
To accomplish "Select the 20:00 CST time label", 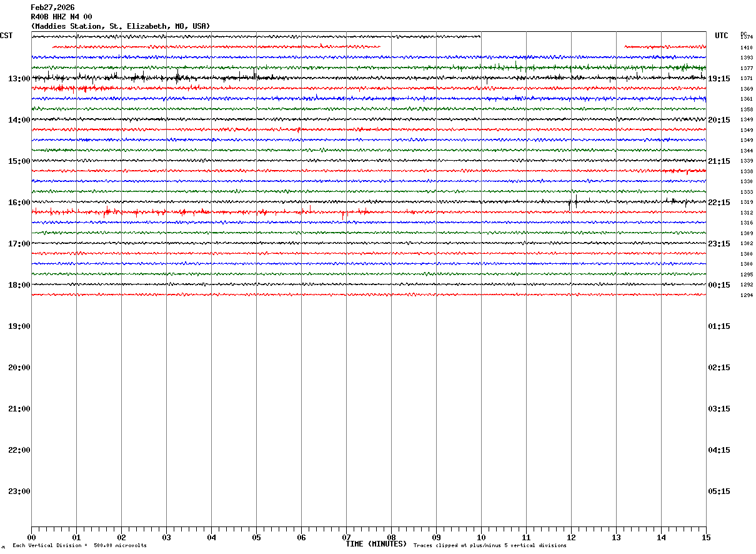I will tap(19, 368).
